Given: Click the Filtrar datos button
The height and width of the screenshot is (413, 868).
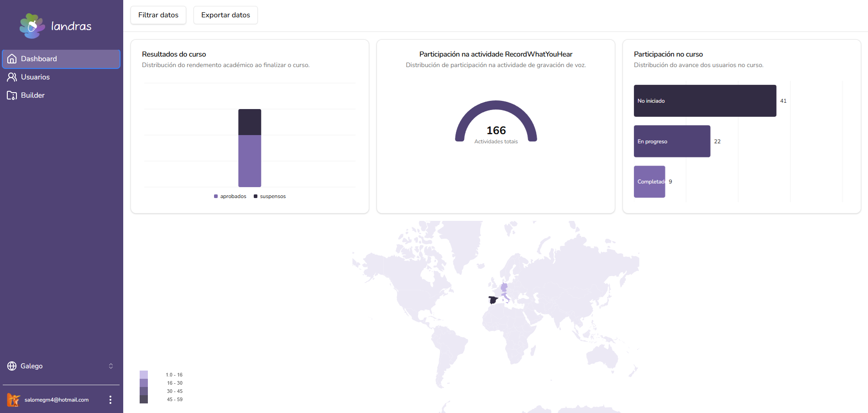Looking at the screenshot, I should [158, 15].
